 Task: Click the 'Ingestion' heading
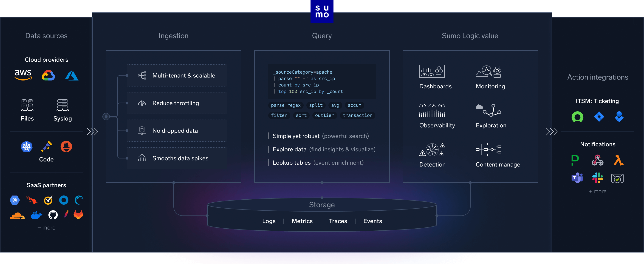pos(173,36)
